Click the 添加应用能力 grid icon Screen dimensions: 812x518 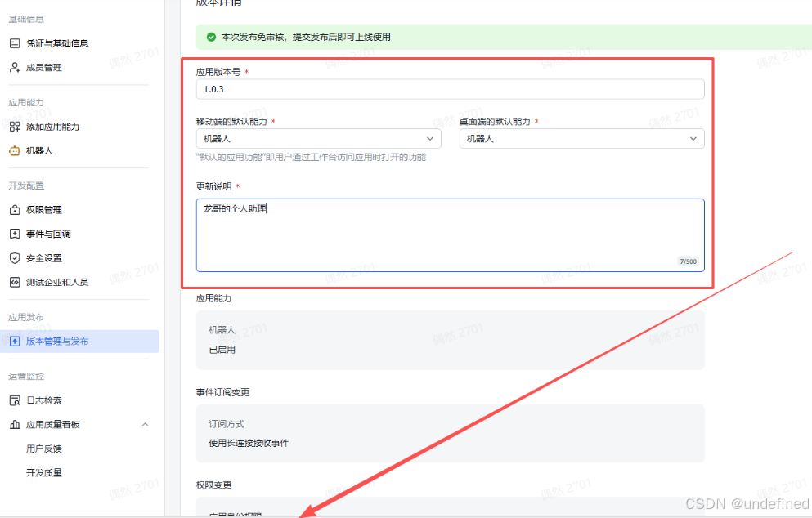coord(15,127)
